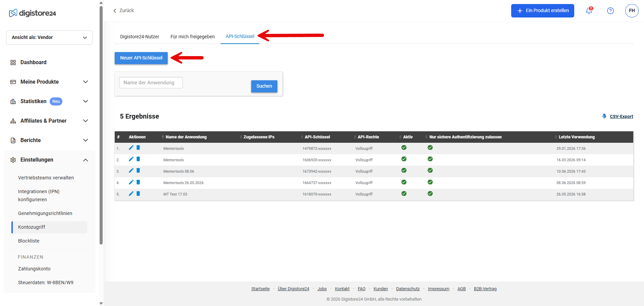The height and width of the screenshot is (306, 644).
Task: Open Steuerdaten: W-8BEN/W9
Action: pos(46,282)
